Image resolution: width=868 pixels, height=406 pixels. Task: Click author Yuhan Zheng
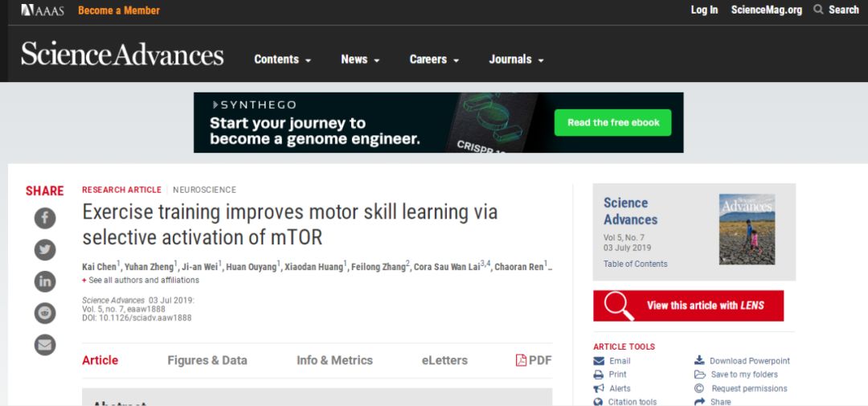click(x=149, y=267)
